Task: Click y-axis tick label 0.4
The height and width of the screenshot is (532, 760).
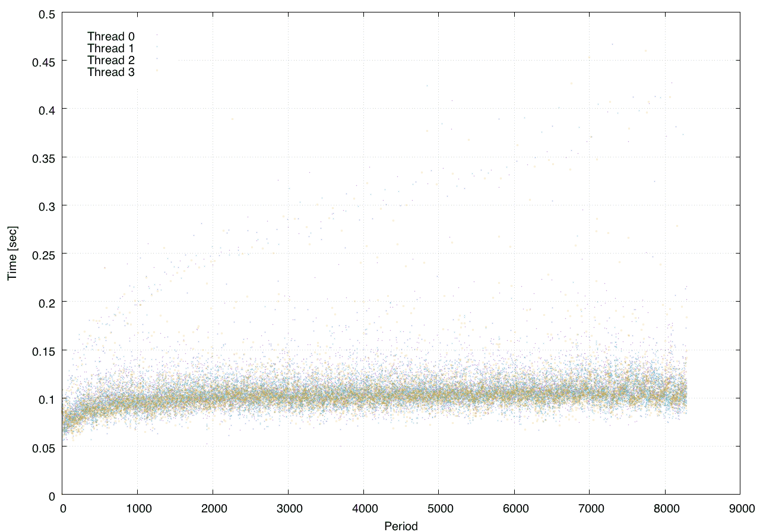Action: [47, 109]
